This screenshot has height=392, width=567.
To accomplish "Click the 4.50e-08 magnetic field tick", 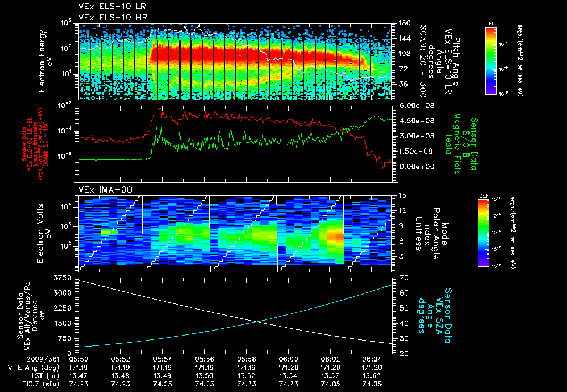I will coord(416,121).
